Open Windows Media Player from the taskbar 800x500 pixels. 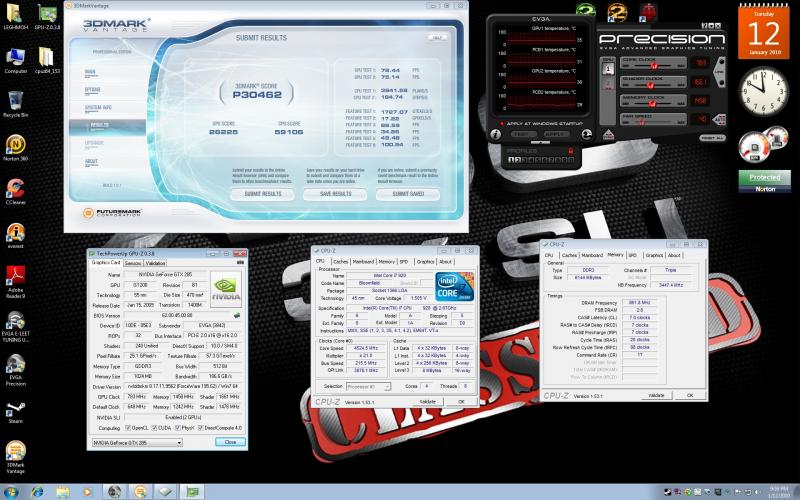tap(87, 492)
